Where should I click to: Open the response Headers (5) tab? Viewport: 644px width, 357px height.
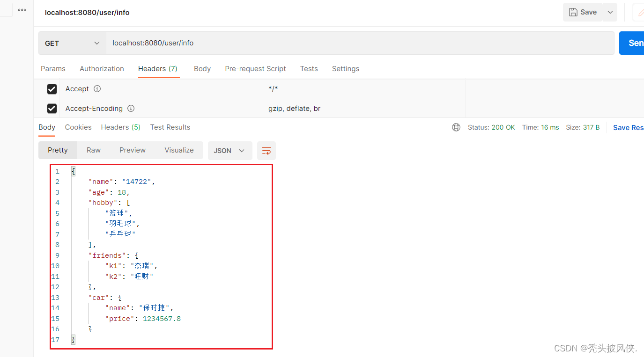121,127
